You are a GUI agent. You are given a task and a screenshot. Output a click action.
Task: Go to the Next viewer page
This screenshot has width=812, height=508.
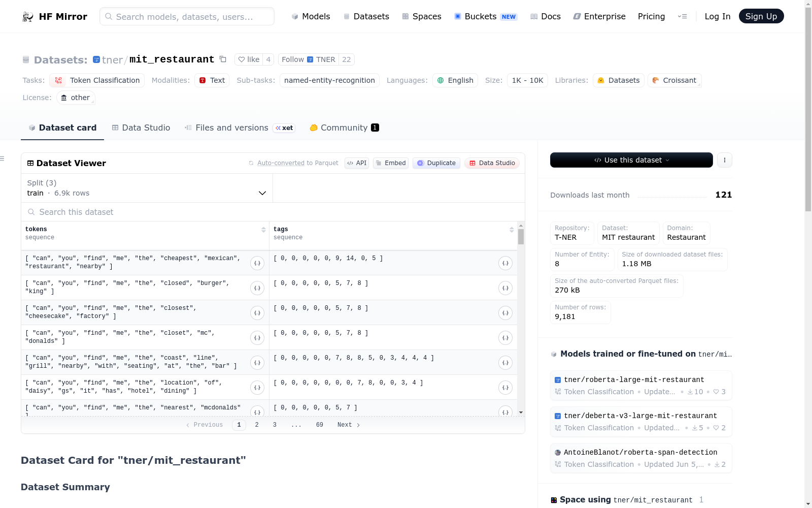tap(349, 425)
